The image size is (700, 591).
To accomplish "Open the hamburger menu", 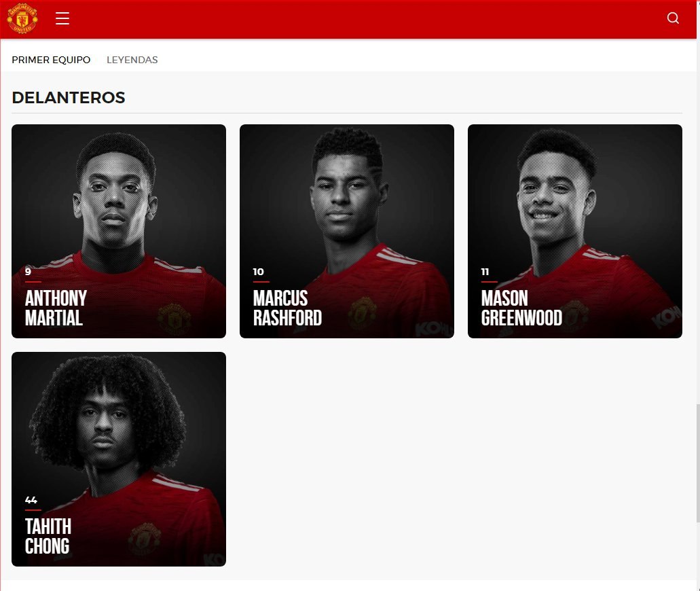I will (x=62, y=18).
